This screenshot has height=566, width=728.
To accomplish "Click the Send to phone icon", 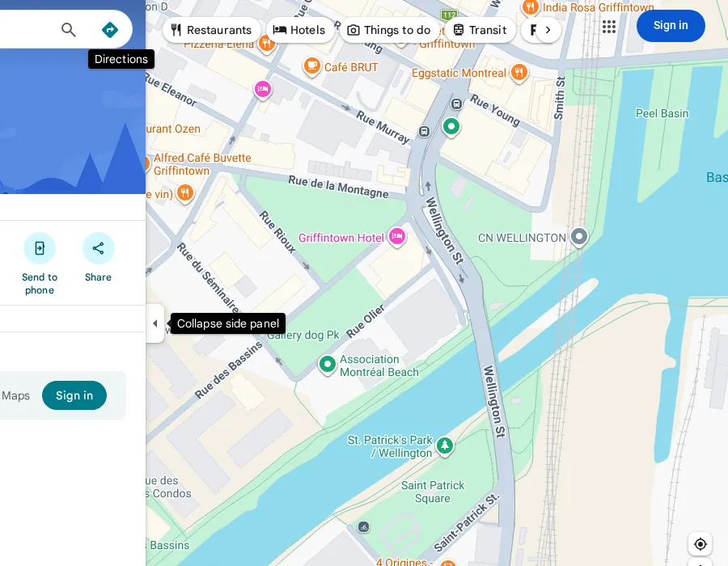I will click(x=40, y=248).
